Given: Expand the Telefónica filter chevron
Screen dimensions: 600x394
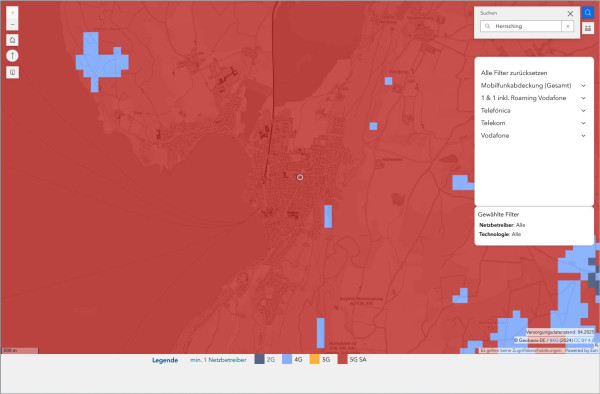Looking at the screenshot, I should tap(583, 111).
